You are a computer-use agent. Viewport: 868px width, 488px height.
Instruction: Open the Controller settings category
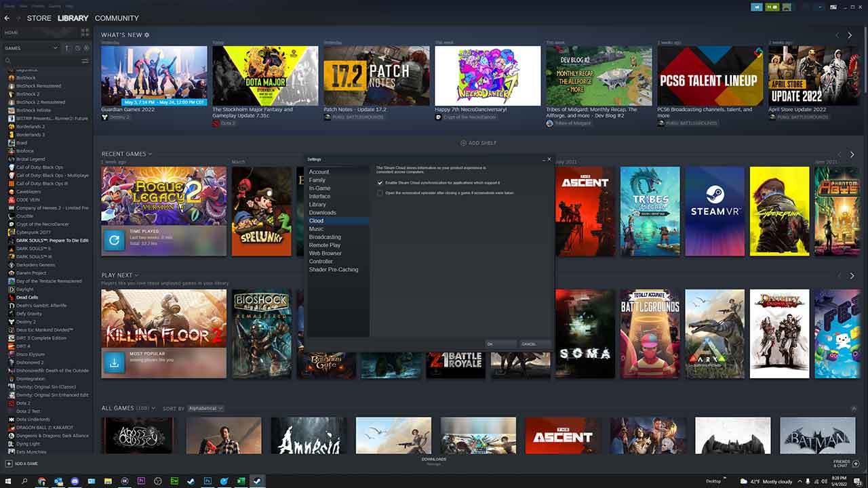(x=321, y=262)
